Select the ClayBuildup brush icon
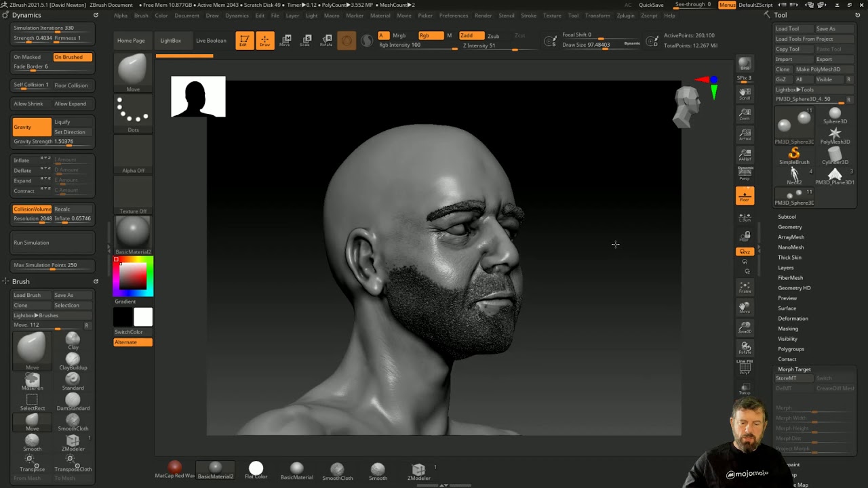 (x=73, y=361)
